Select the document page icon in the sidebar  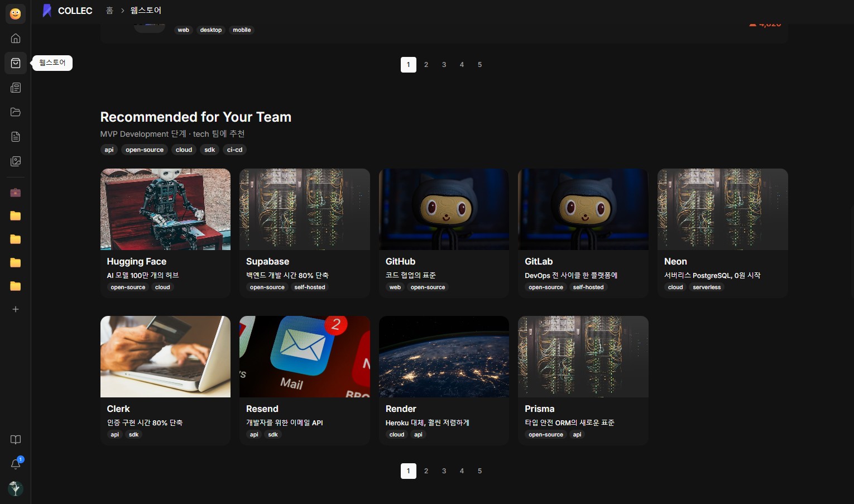coord(16,137)
